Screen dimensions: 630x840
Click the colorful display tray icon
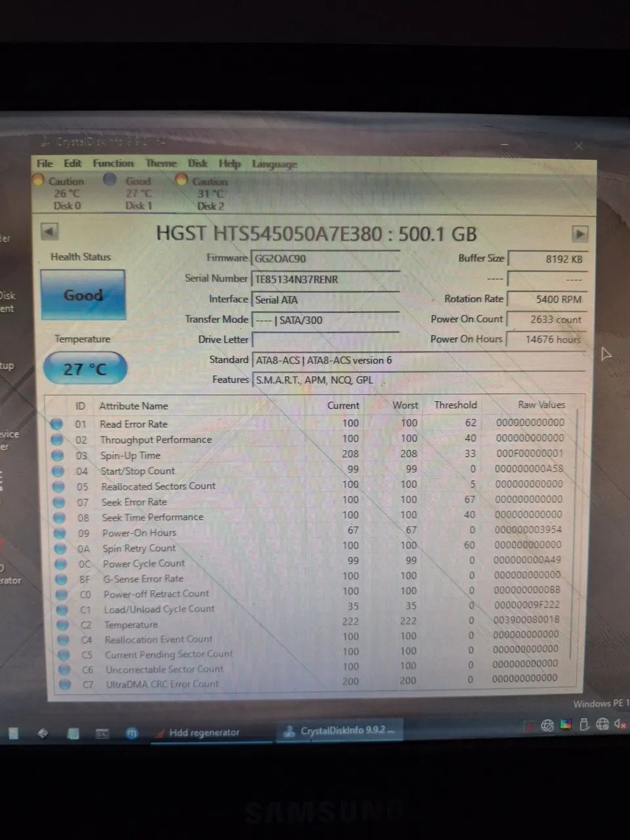565,724
